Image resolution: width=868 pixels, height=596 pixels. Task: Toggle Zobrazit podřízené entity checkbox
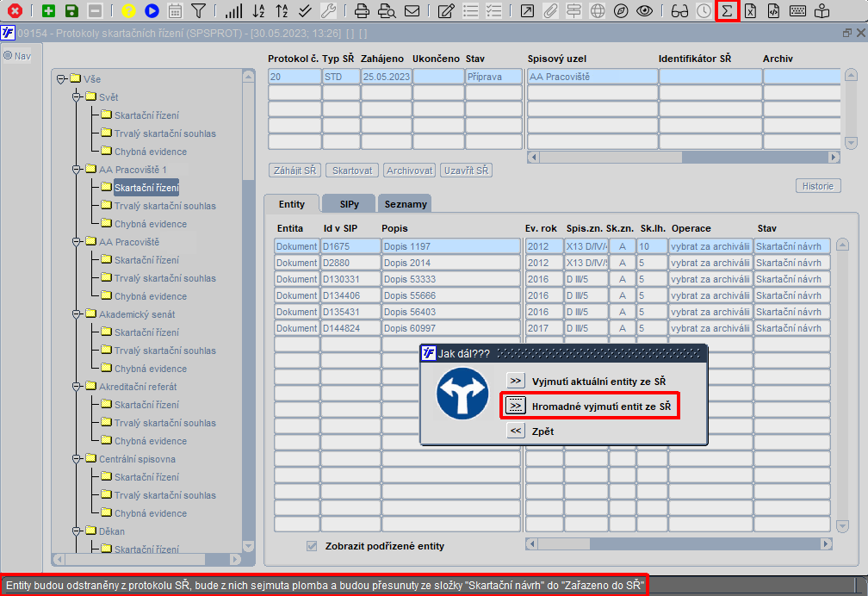coord(313,546)
